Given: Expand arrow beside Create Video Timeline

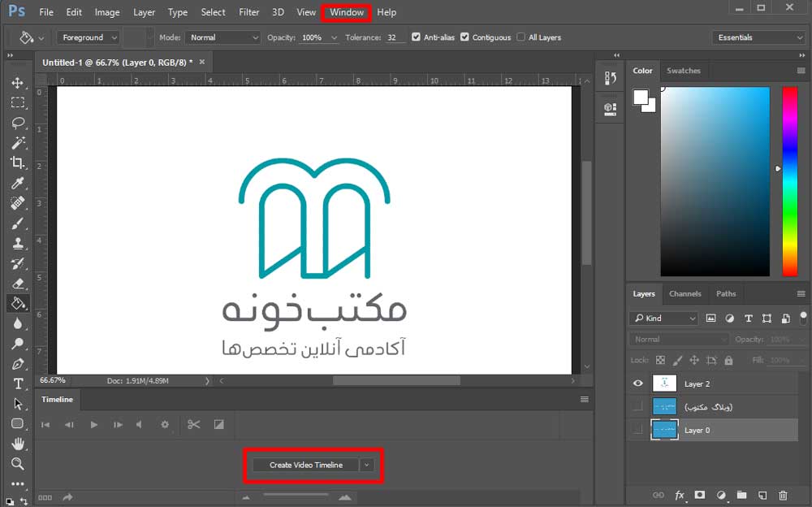Looking at the screenshot, I should pos(367,465).
